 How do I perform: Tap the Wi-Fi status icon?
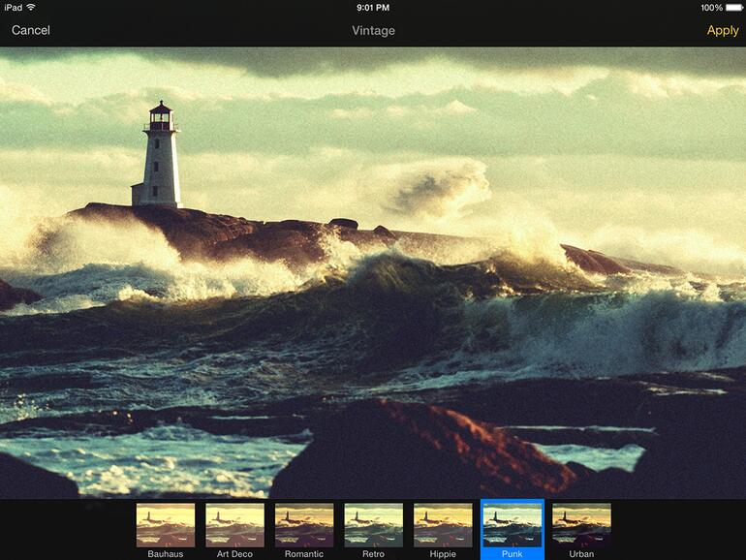pyautogui.click(x=31, y=7)
